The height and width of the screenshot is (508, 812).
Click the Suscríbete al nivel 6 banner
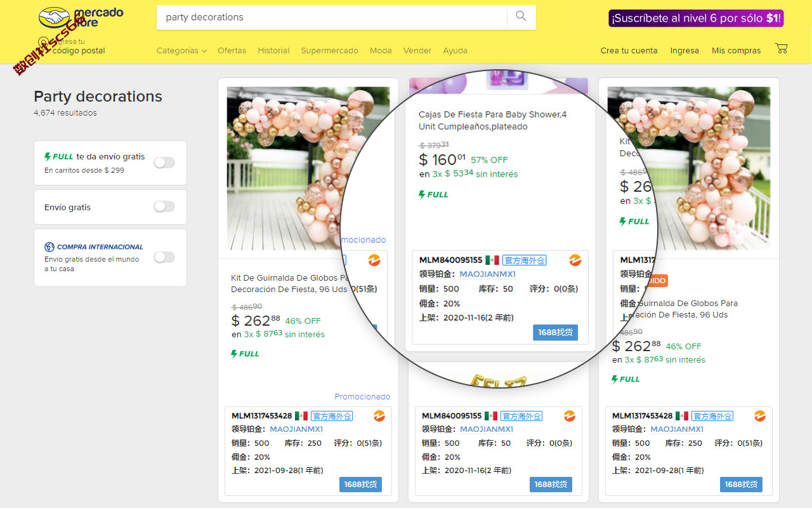696,18
